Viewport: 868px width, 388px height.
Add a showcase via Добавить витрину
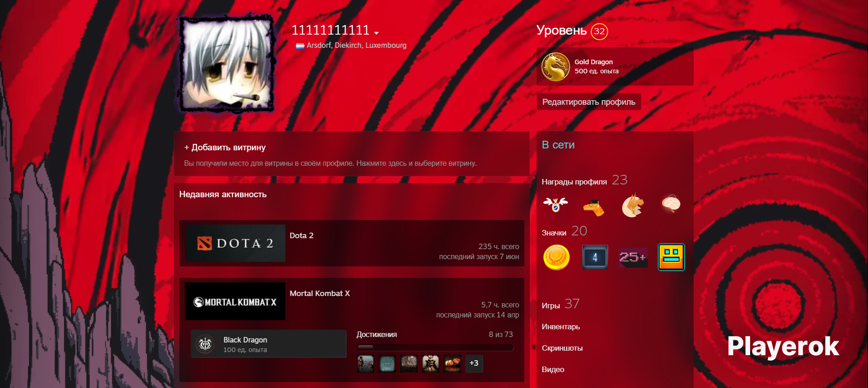(x=225, y=148)
